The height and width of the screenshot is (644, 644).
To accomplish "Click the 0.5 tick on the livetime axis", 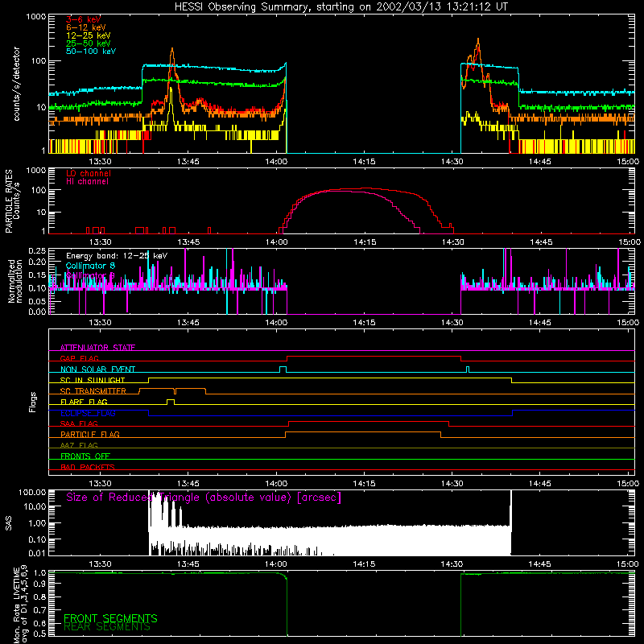I will [39, 634].
